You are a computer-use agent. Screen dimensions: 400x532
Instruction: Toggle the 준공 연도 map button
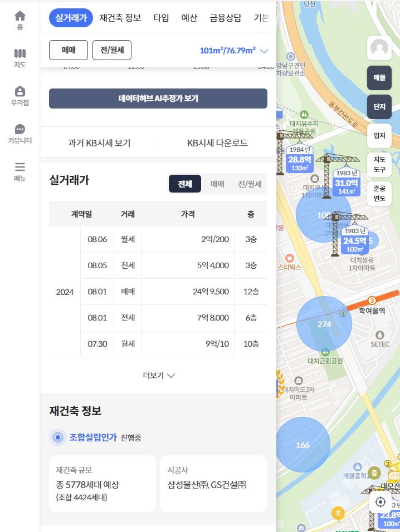click(379, 193)
